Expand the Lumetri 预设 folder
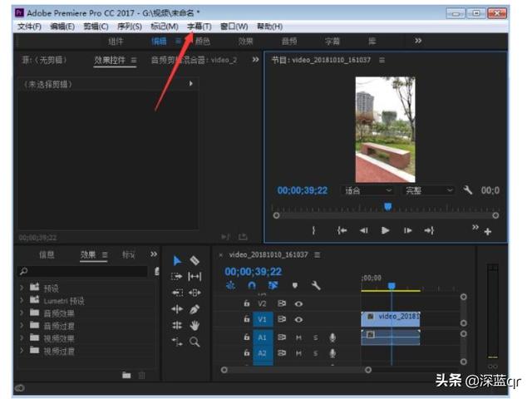Viewport: 532px width, 399px height. (x=22, y=300)
